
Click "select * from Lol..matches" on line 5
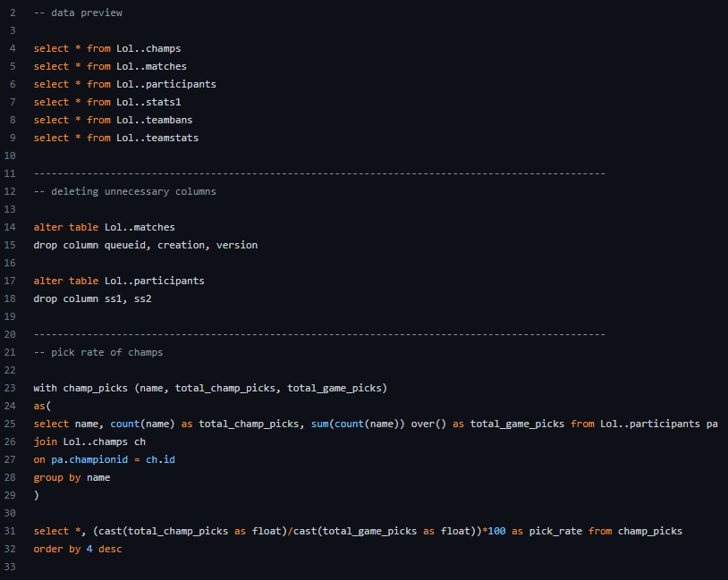110,66
